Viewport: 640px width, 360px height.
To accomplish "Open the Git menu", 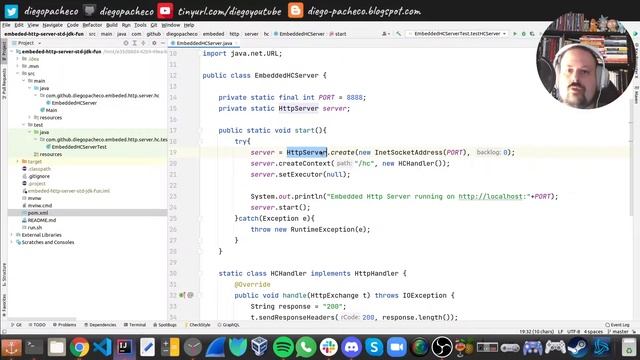I will pyautogui.click(x=154, y=25).
